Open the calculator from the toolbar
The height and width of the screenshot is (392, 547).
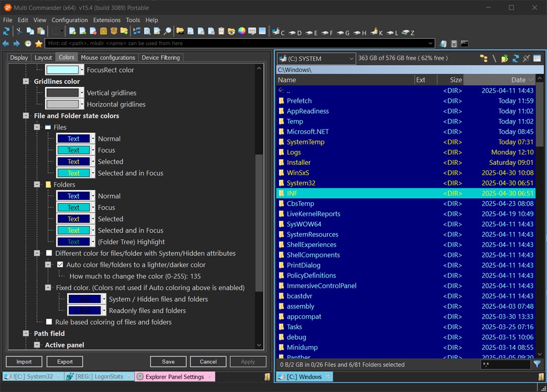click(454, 44)
